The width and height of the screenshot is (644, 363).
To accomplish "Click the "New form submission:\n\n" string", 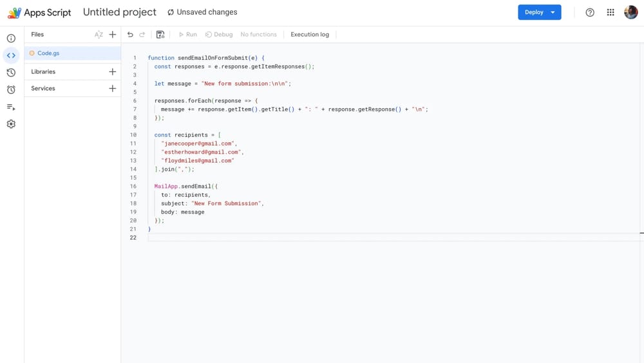I will pos(244,84).
